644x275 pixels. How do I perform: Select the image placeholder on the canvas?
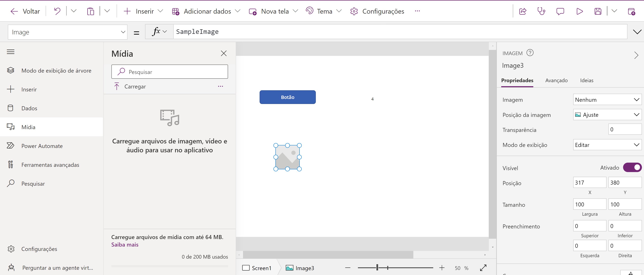(287, 157)
